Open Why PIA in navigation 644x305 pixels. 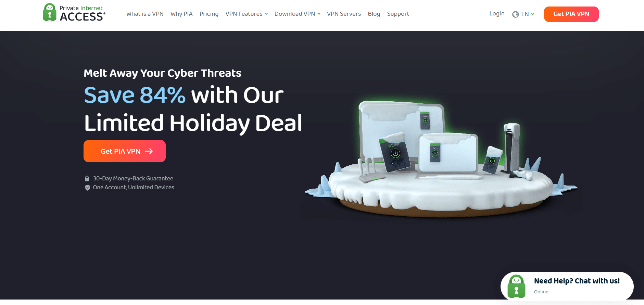pos(181,14)
